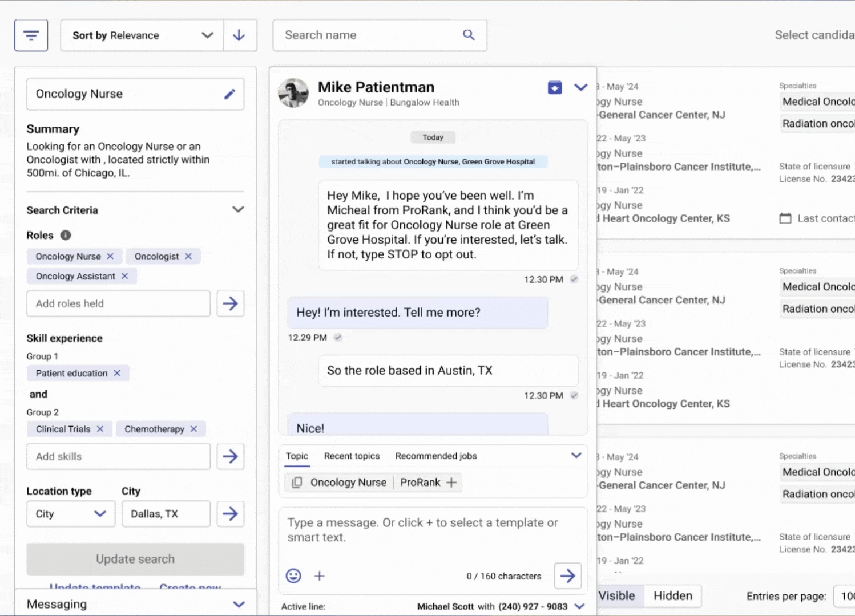Remove the Patient education skill
The width and height of the screenshot is (855, 616).
tap(117, 373)
